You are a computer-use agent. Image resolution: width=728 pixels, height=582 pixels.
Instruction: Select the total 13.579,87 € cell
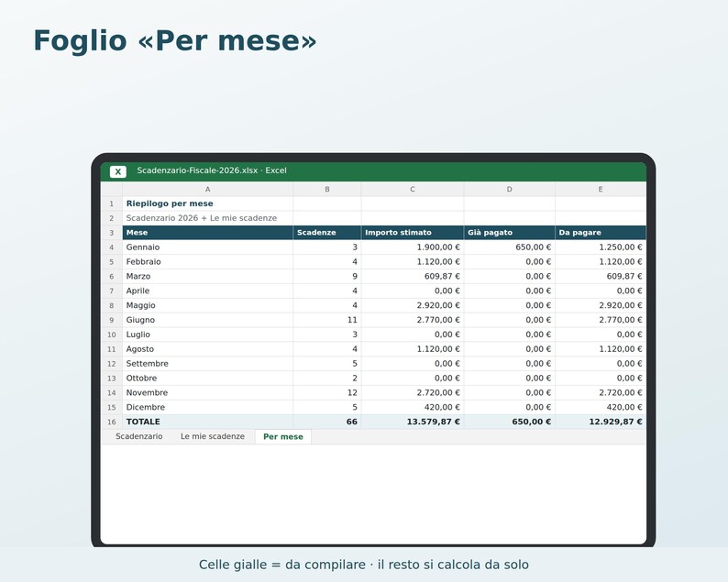413,422
